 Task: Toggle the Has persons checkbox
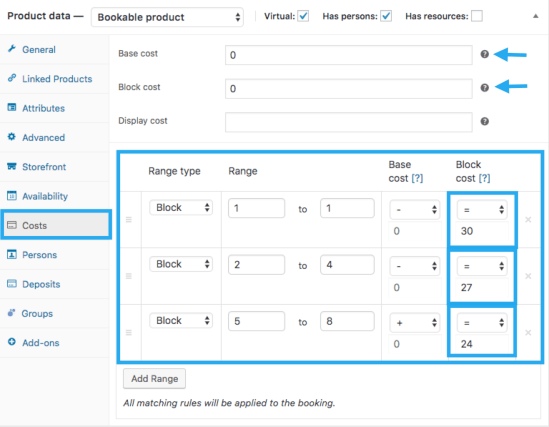386,16
